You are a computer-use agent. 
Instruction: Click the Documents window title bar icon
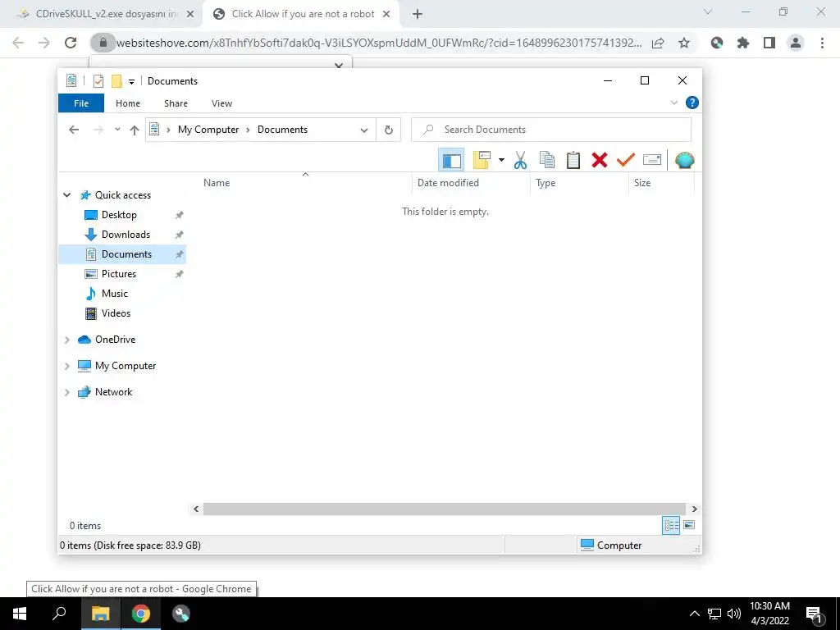[71, 81]
